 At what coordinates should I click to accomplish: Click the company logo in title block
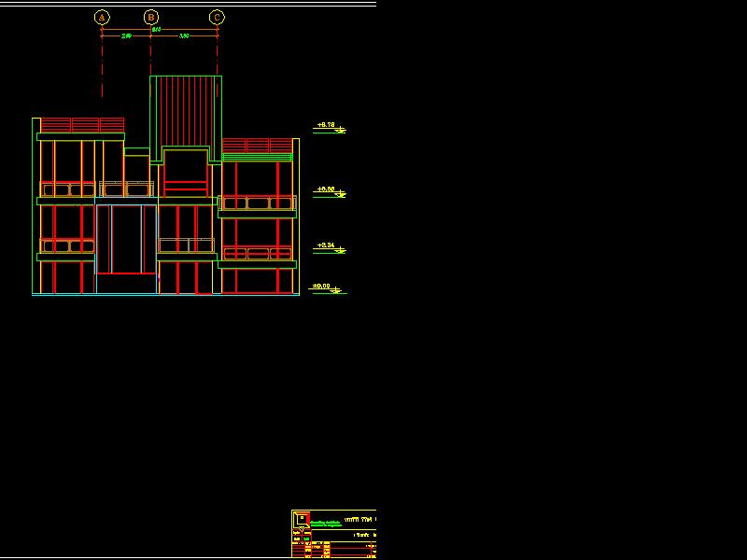302,518
